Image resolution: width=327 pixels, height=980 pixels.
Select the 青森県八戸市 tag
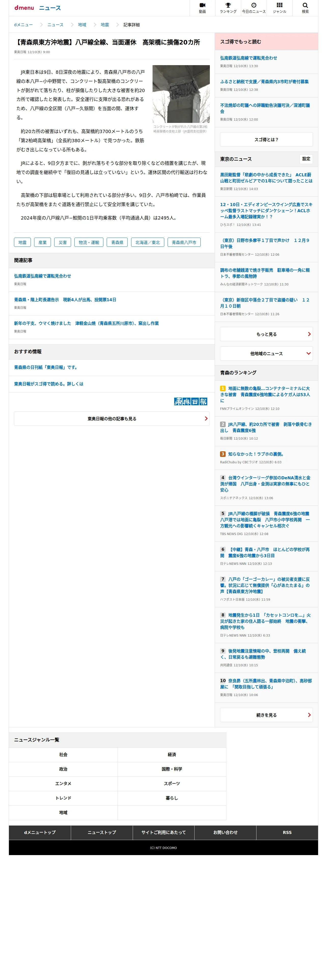184,242
